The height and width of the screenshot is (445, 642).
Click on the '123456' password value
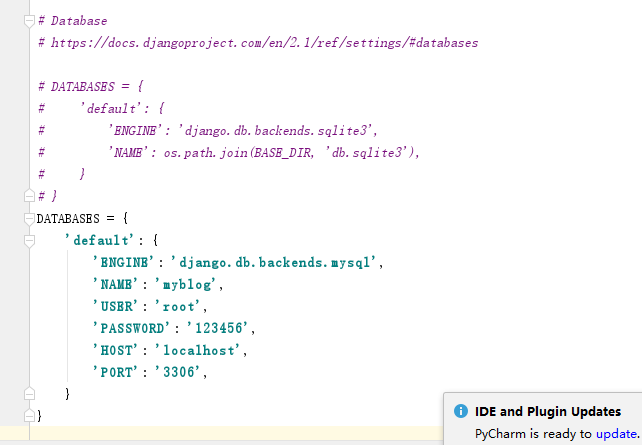point(219,328)
